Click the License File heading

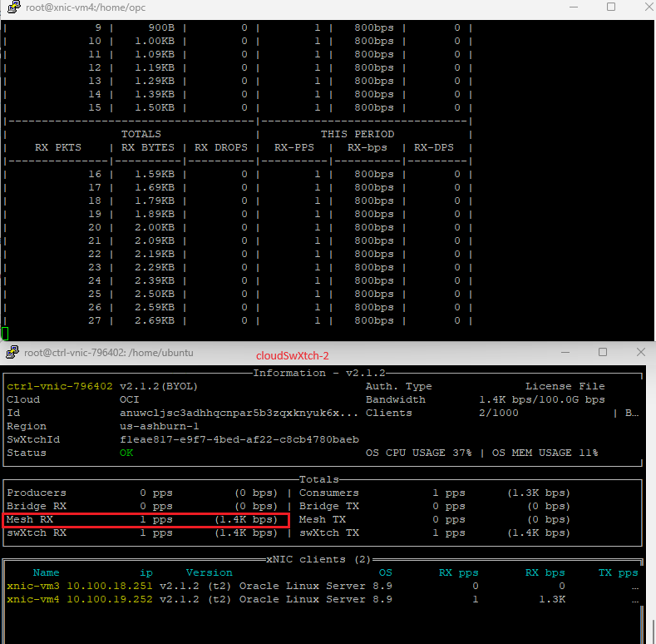[565, 386]
